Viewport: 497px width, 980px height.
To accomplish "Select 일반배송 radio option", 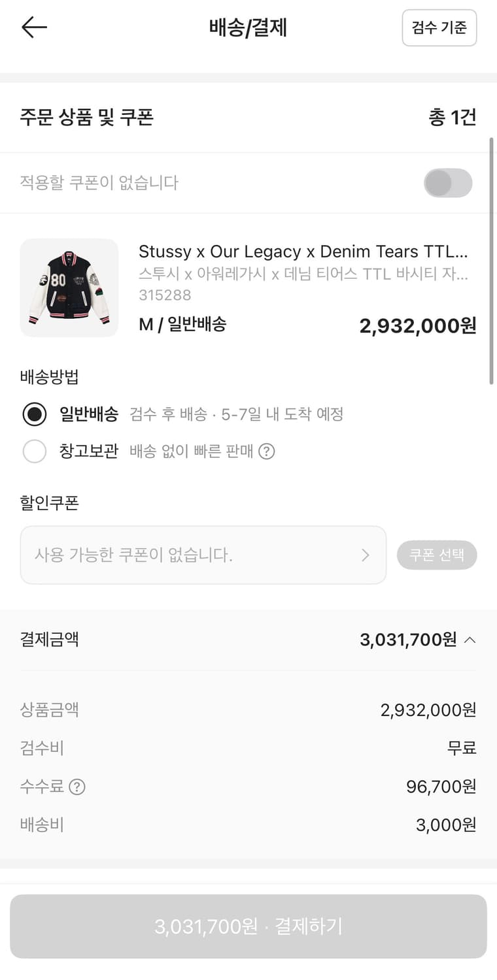I will coord(35,414).
